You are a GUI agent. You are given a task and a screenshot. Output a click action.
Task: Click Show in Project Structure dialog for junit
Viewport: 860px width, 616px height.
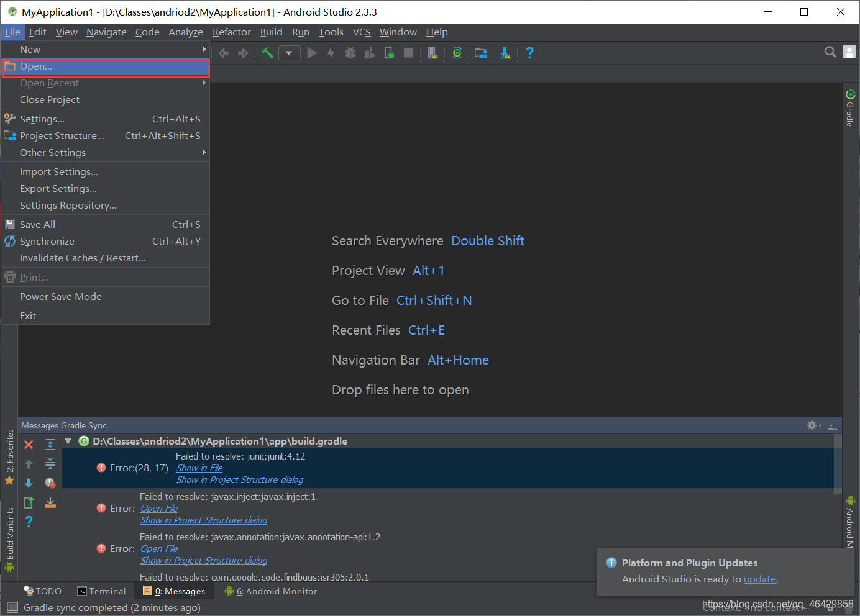point(240,480)
